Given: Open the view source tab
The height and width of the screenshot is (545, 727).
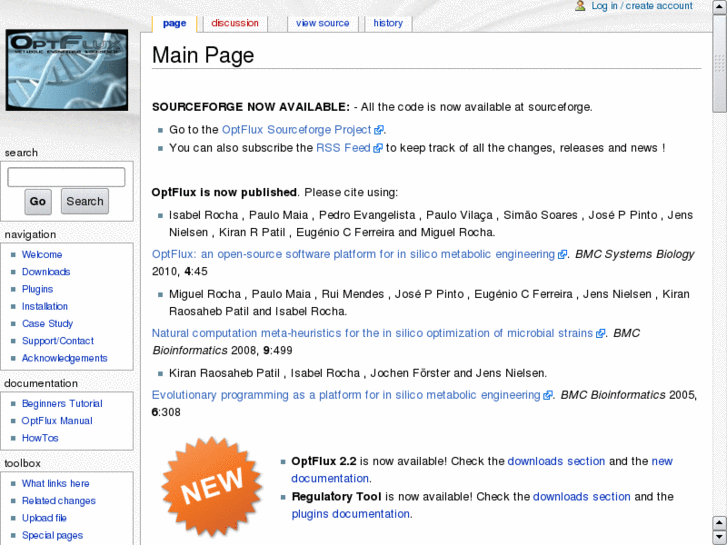Looking at the screenshot, I should coord(323,23).
